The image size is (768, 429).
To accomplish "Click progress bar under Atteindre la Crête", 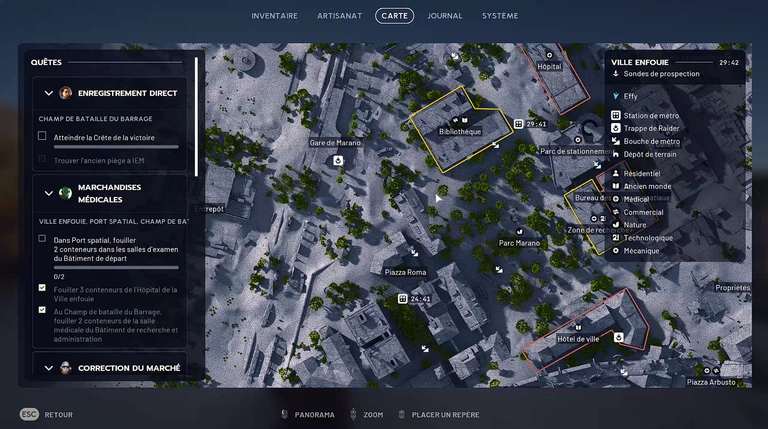I will click(x=116, y=146).
